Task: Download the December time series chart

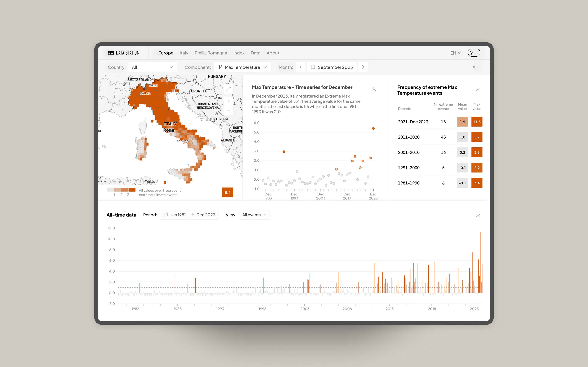Action: [x=373, y=89]
